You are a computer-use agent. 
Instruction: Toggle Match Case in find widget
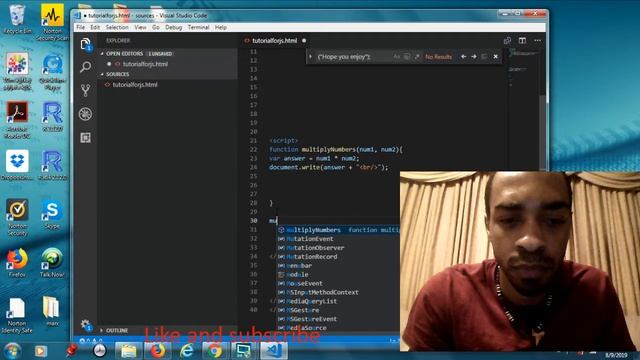(396, 57)
